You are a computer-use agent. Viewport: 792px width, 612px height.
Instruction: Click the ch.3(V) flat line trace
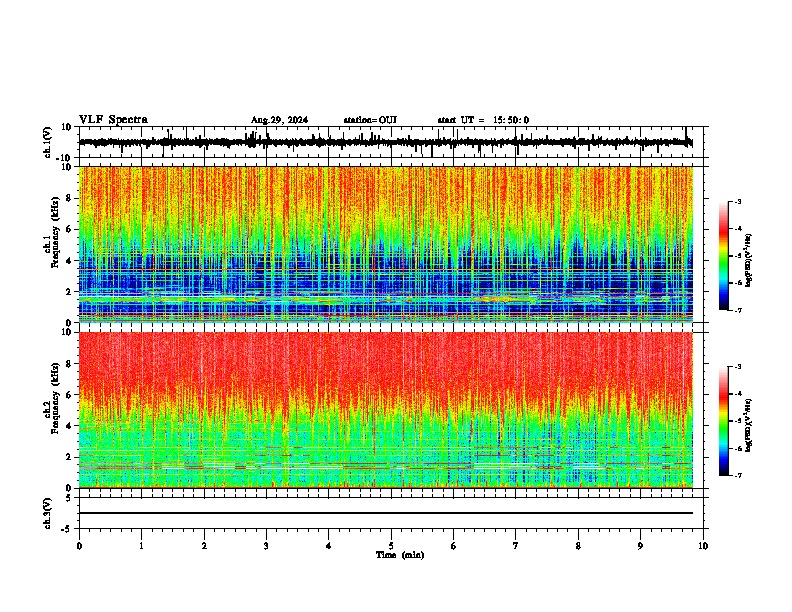point(386,513)
